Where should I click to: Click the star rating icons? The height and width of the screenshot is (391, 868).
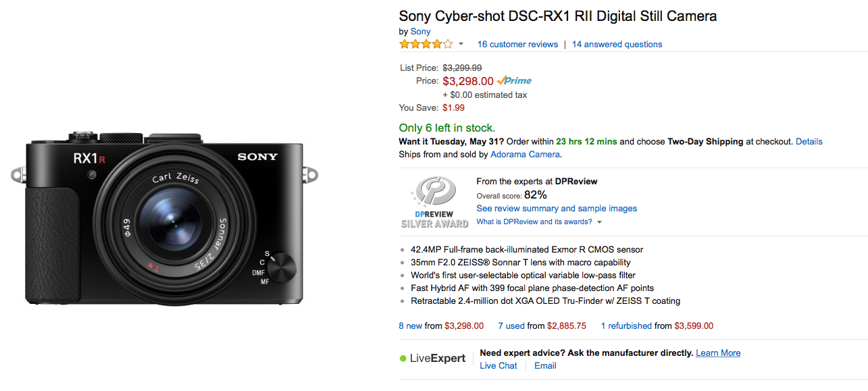(426, 44)
